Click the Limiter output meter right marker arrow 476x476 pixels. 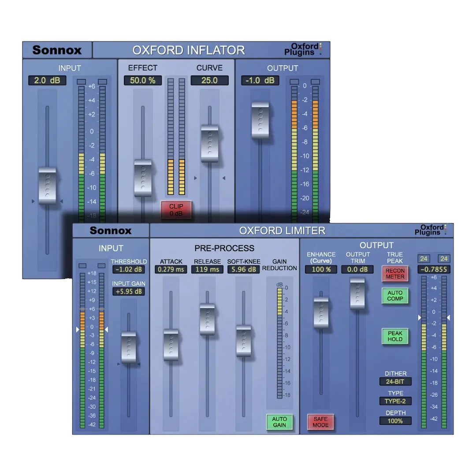pos(448,317)
